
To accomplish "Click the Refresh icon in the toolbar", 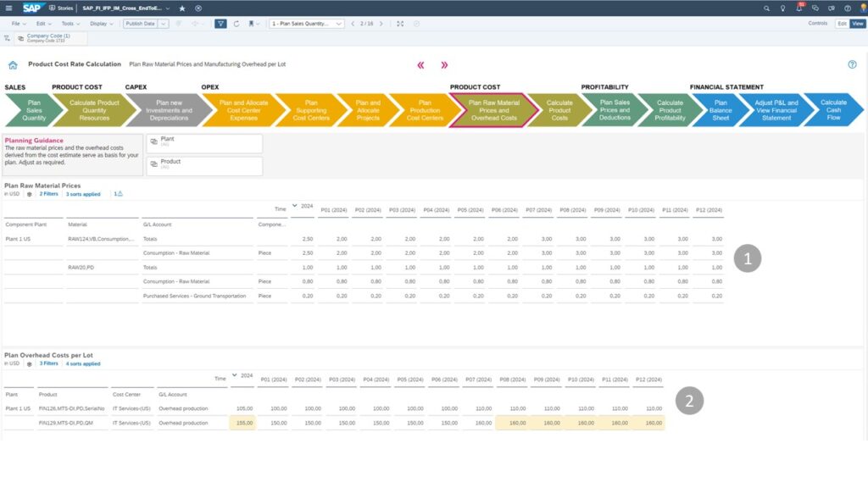I will (236, 24).
